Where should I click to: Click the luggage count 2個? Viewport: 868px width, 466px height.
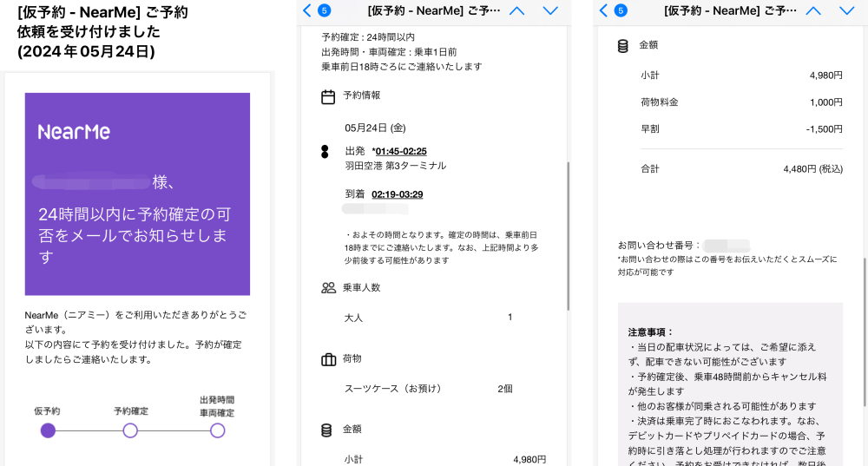(x=505, y=389)
